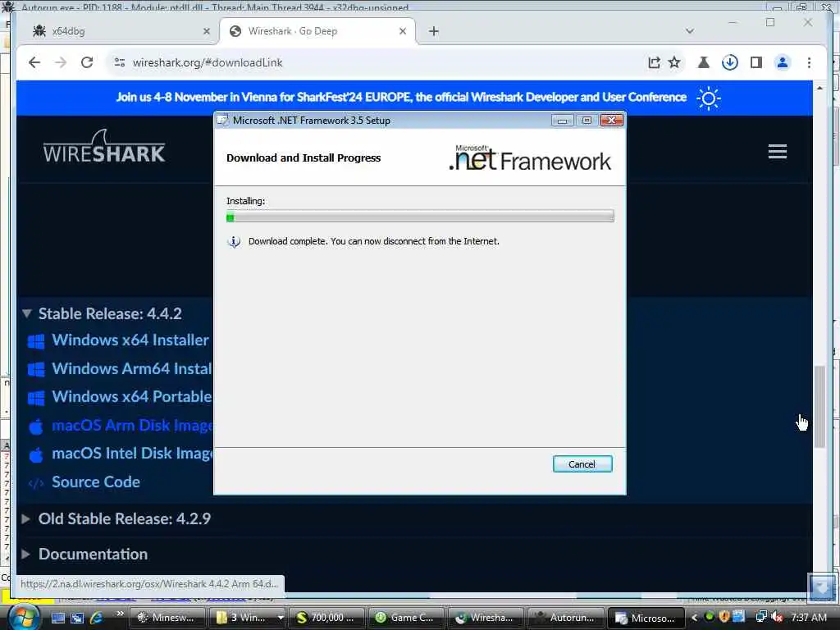
Task: Download macOS Arm Disk Image
Action: click(x=132, y=426)
